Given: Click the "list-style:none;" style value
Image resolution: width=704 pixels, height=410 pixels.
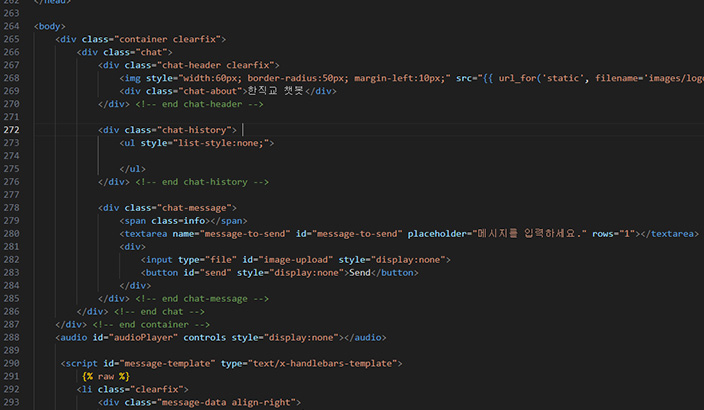Looking at the screenshot, I should point(220,143).
